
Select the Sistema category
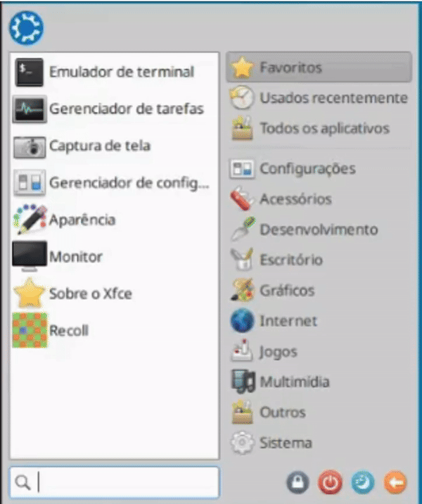tap(319, 443)
